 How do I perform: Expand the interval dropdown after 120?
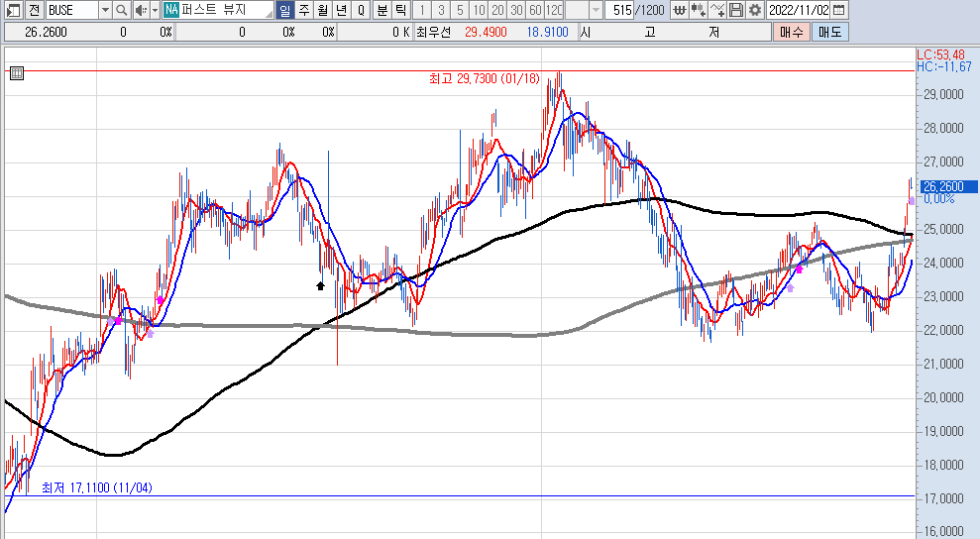596,10
